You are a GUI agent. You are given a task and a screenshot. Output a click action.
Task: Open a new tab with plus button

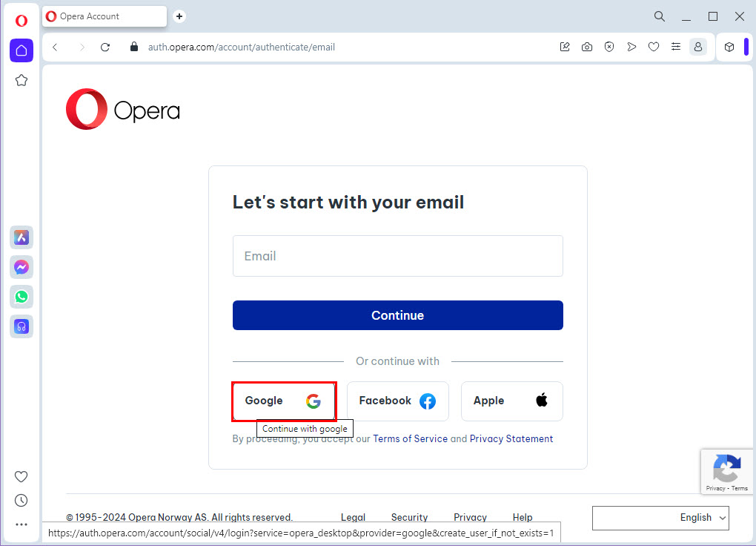tap(179, 16)
